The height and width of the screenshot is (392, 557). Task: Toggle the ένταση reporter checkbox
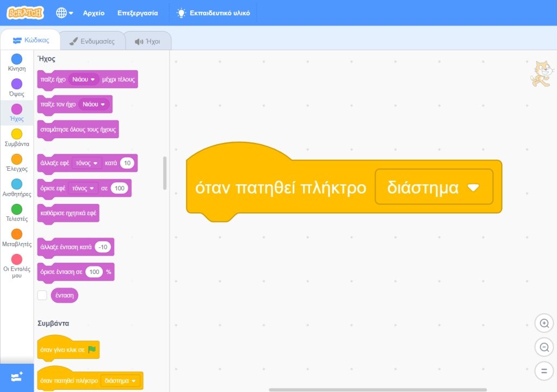click(x=42, y=295)
